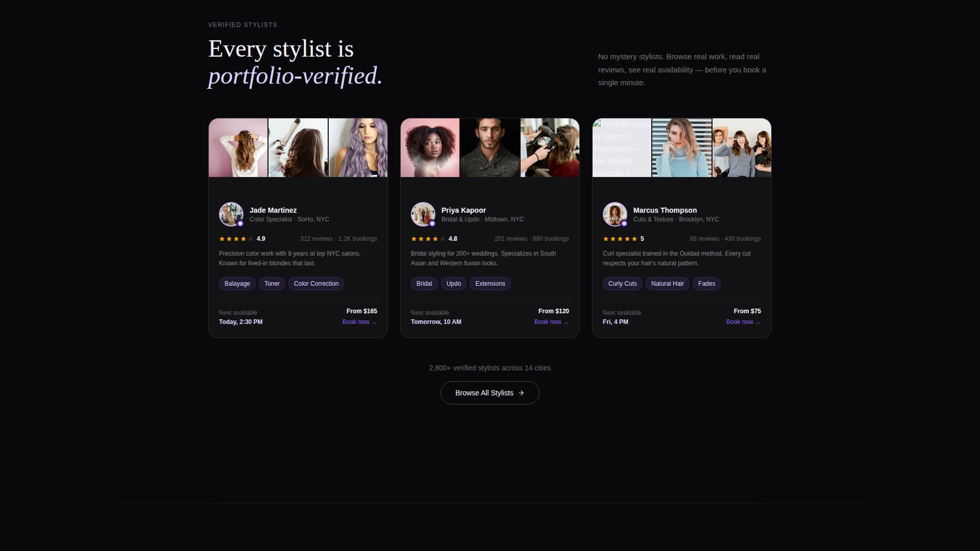
Task: View Priya's curly afro portfolio photo
Action: tap(430, 148)
